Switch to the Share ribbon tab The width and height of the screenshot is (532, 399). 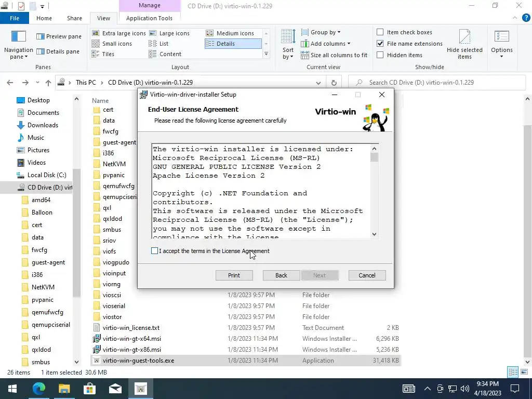tap(74, 18)
